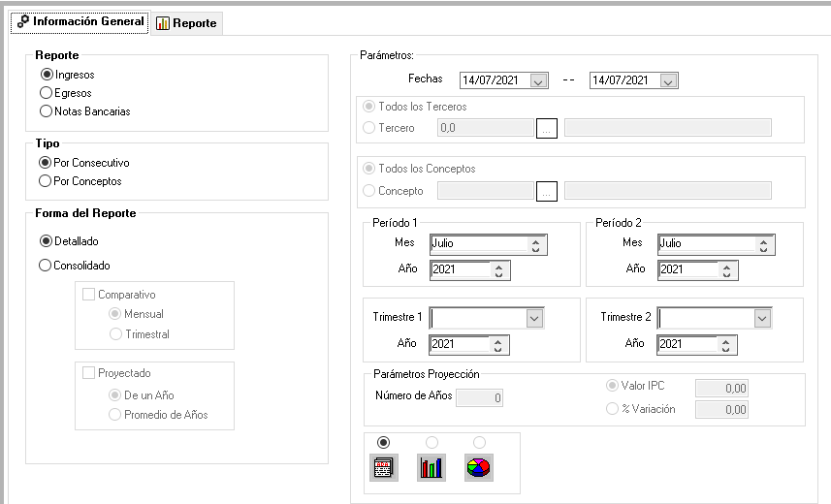831x504 pixels.
Task: Choose Consolidado report form
Action: pos(46,266)
